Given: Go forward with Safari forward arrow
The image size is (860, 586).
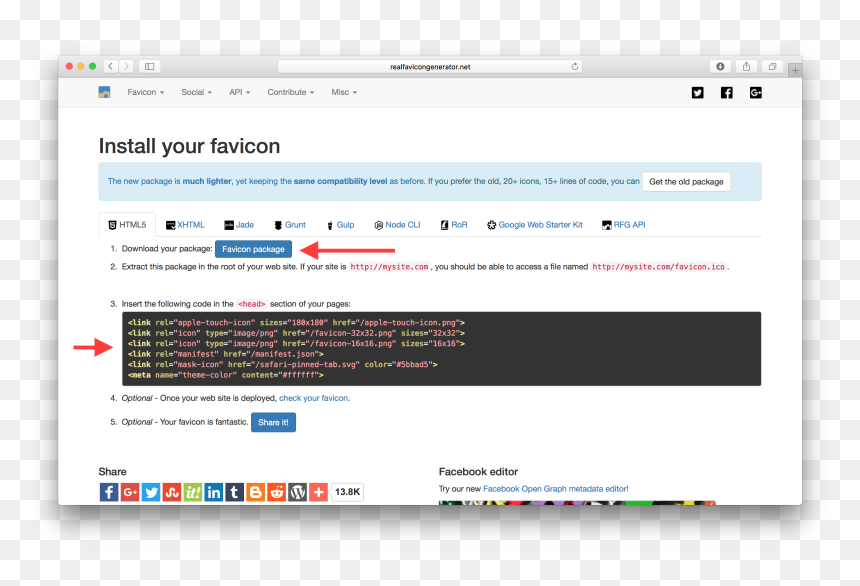Looking at the screenshot, I should click(126, 66).
